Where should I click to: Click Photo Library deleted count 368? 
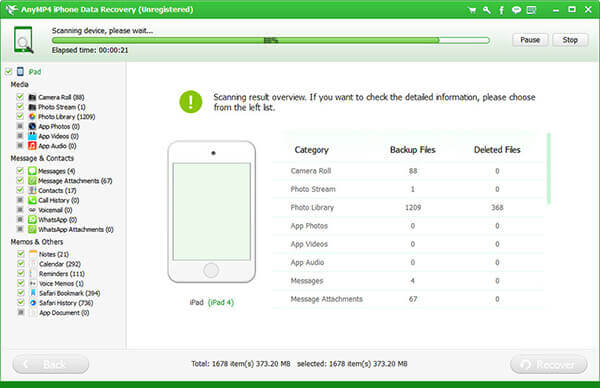pos(497,207)
